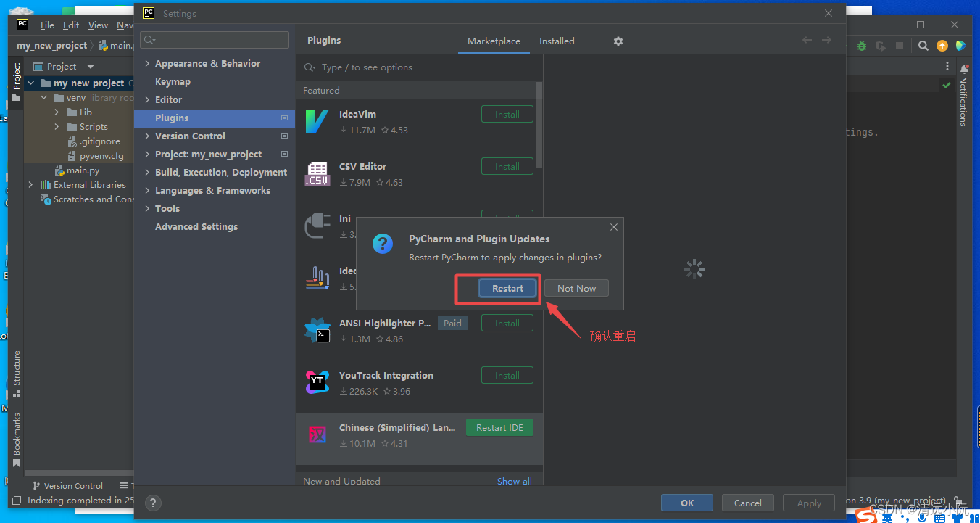Open Search Everywhere magnifier in the toolbar
980x523 pixels.
923,46
